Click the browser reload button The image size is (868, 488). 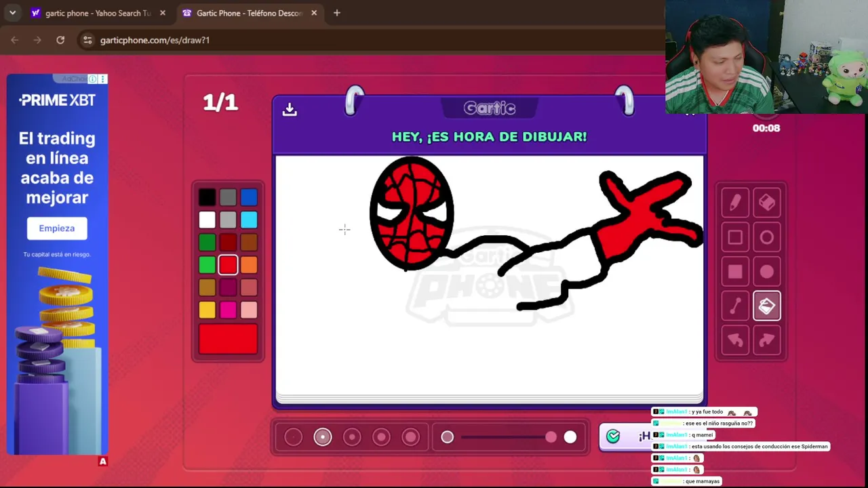(x=60, y=40)
